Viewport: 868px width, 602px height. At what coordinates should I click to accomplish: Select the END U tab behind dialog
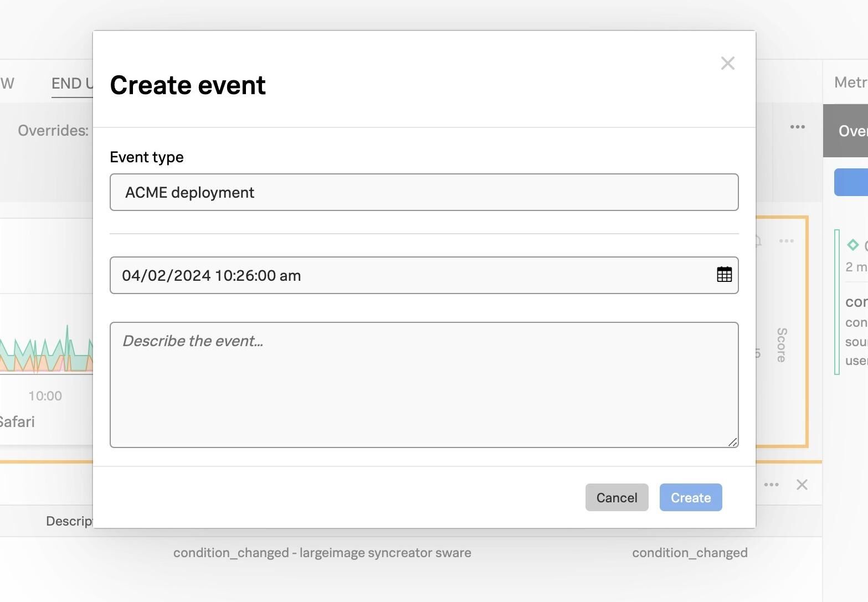(72, 84)
